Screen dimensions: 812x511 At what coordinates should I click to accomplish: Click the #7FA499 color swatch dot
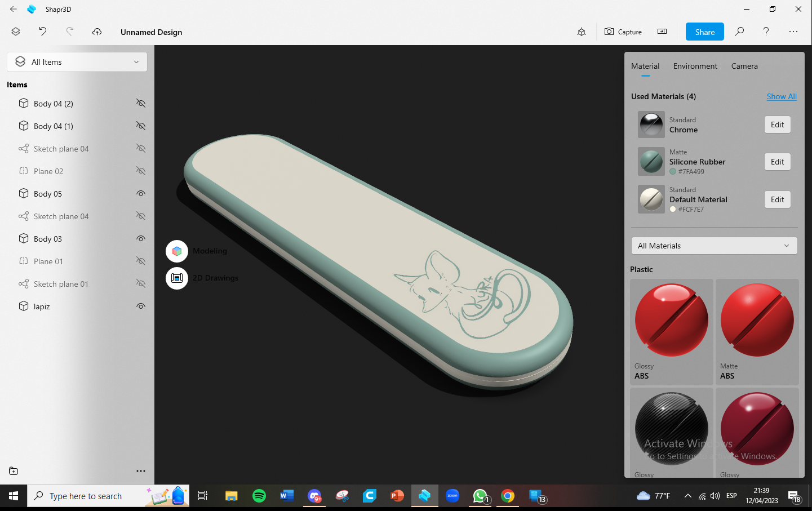[673, 172]
